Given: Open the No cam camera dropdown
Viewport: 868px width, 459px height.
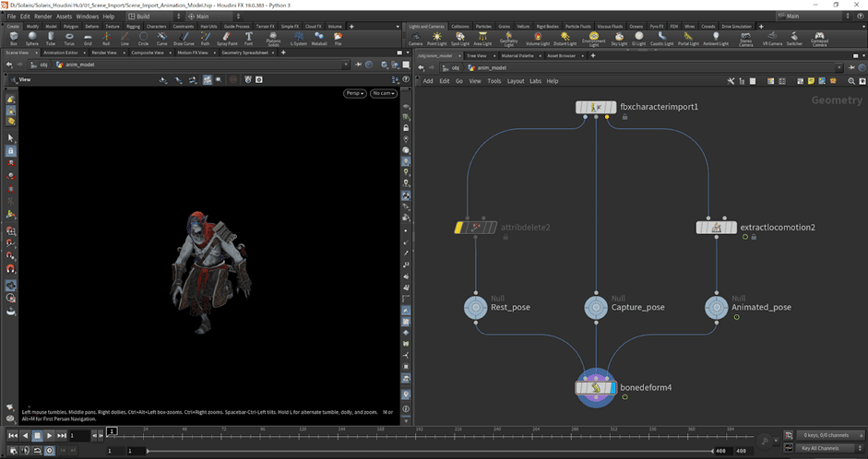Looking at the screenshot, I should pyautogui.click(x=382, y=93).
